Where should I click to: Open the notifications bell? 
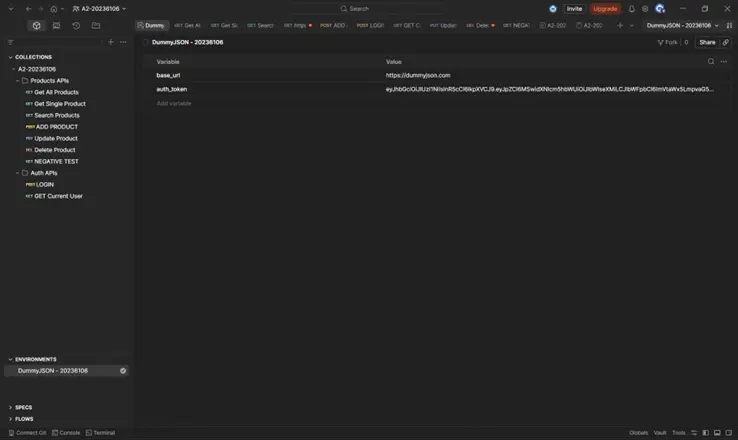tap(632, 9)
